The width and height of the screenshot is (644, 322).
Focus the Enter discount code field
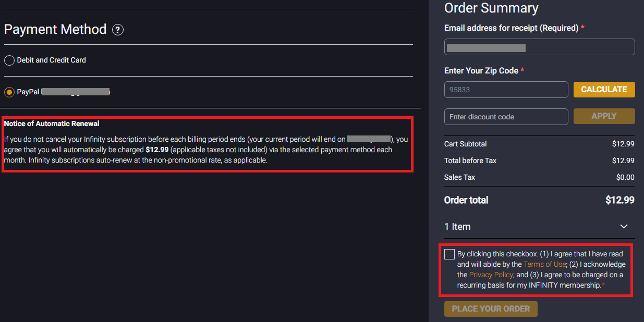pyautogui.click(x=506, y=117)
